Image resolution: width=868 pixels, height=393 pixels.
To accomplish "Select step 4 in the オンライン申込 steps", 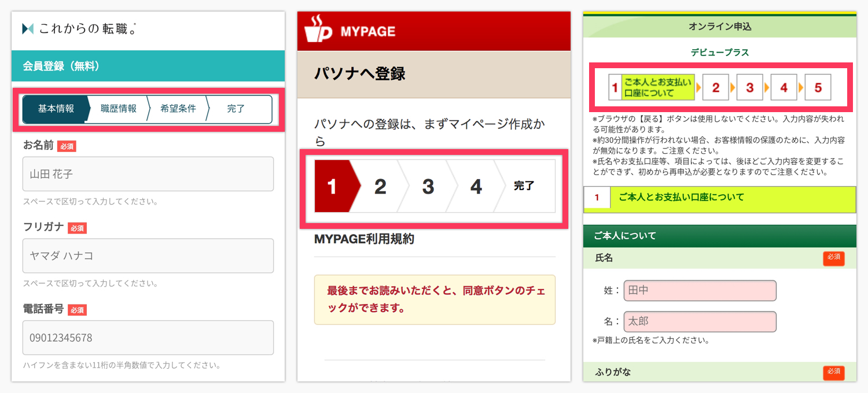I will pyautogui.click(x=784, y=88).
